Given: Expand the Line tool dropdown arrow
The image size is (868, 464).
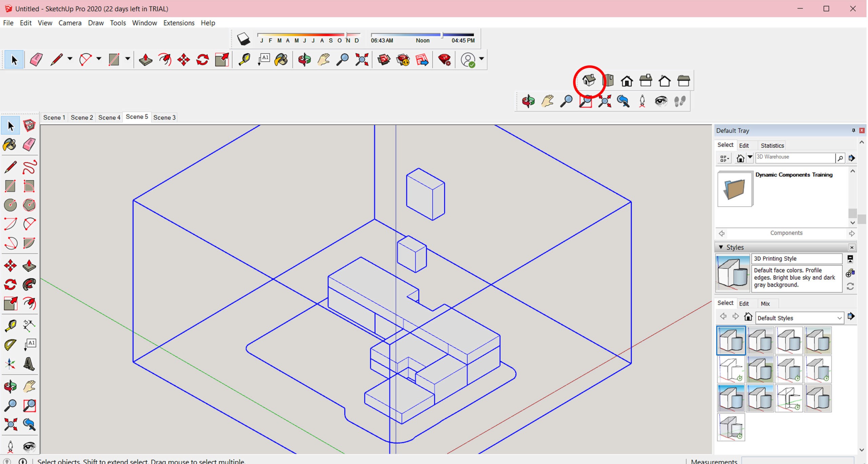Looking at the screenshot, I should 70,59.
